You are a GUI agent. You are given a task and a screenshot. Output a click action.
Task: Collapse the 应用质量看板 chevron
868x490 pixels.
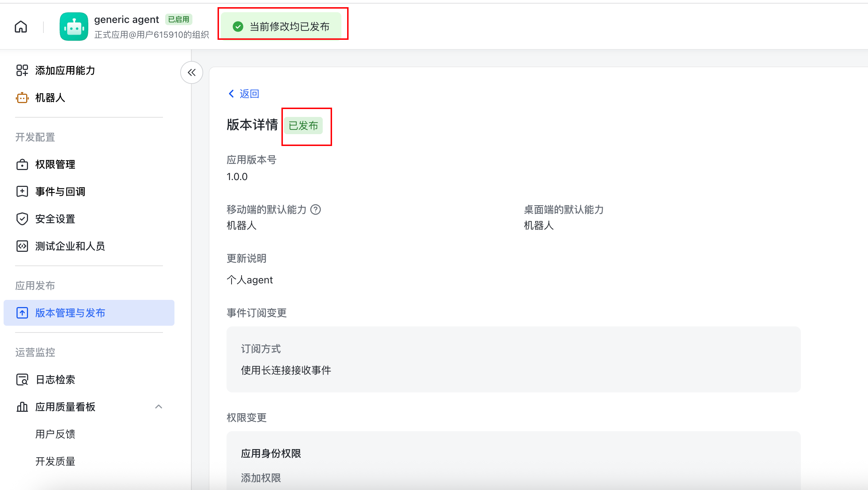tap(159, 407)
